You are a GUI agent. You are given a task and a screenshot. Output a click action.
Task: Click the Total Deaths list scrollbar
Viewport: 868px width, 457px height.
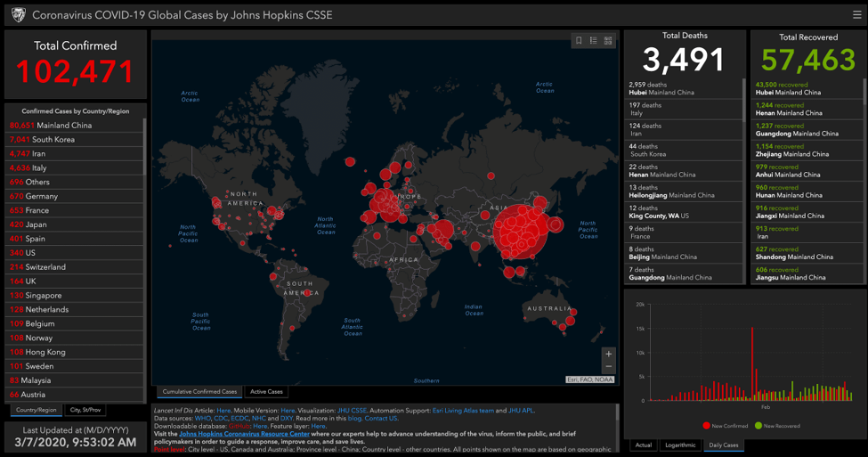point(744,100)
